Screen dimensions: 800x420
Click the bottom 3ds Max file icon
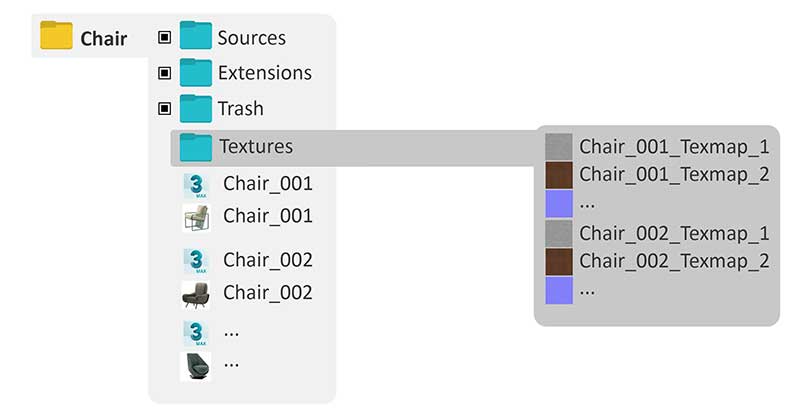click(x=196, y=332)
